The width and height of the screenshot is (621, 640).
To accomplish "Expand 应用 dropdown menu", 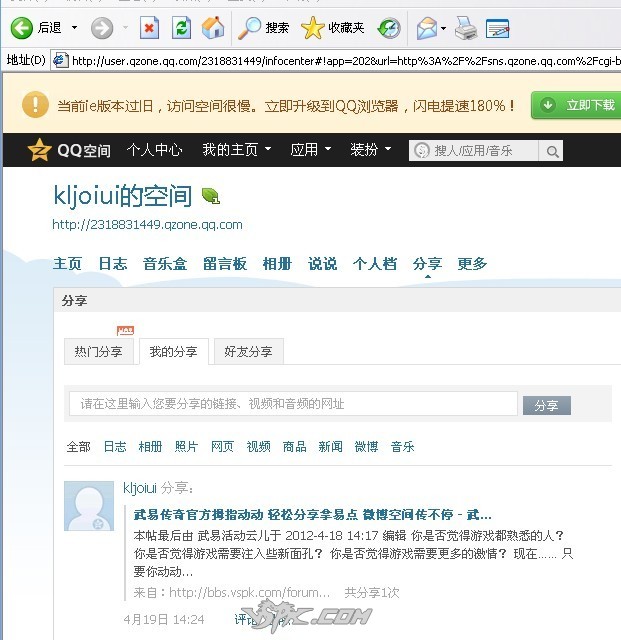I will pos(310,149).
